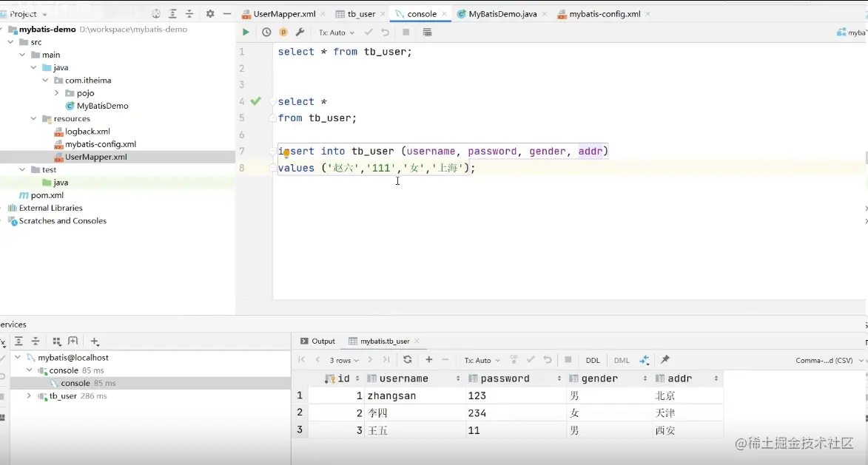This screenshot has height=465, width=868.
Task: Click Group By icon in Services
Action: click(56, 341)
